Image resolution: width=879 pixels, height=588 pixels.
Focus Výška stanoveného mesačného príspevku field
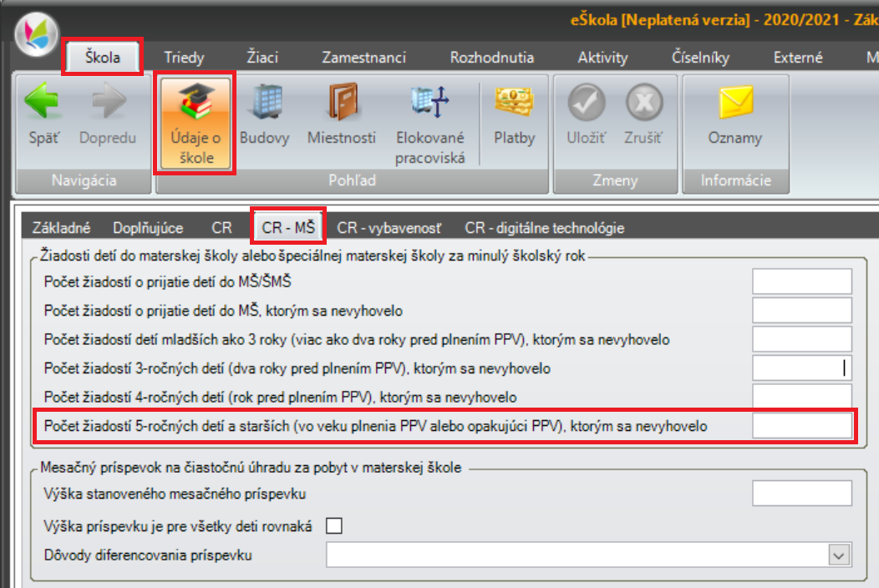pos(802,494)
